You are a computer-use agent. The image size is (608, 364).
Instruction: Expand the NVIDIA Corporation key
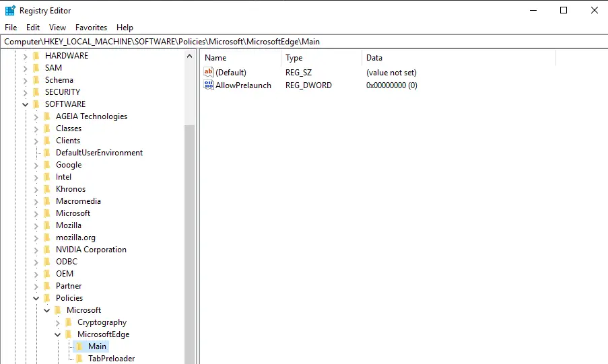36,250
